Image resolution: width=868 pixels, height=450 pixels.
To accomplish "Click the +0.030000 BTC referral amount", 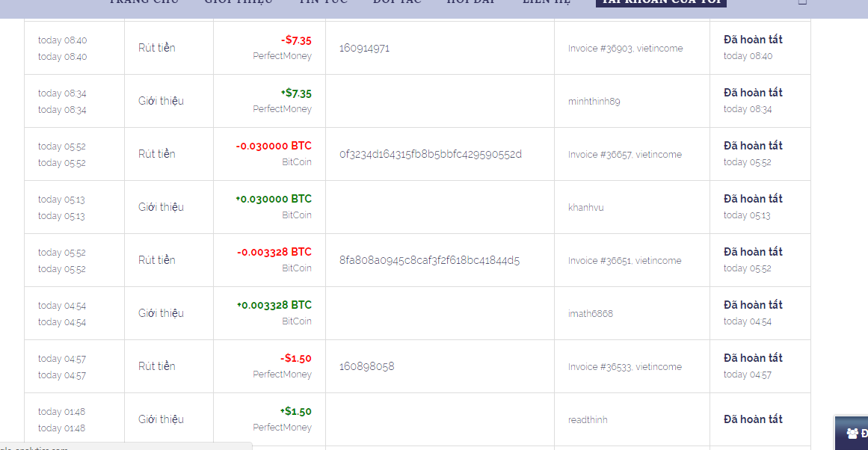I will (x=274, y=199).
